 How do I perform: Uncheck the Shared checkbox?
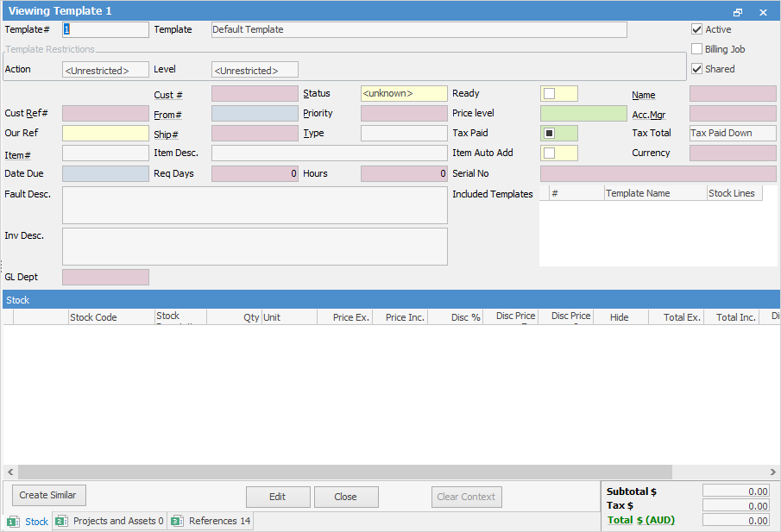pyautogui.click(x=697, y=69)
